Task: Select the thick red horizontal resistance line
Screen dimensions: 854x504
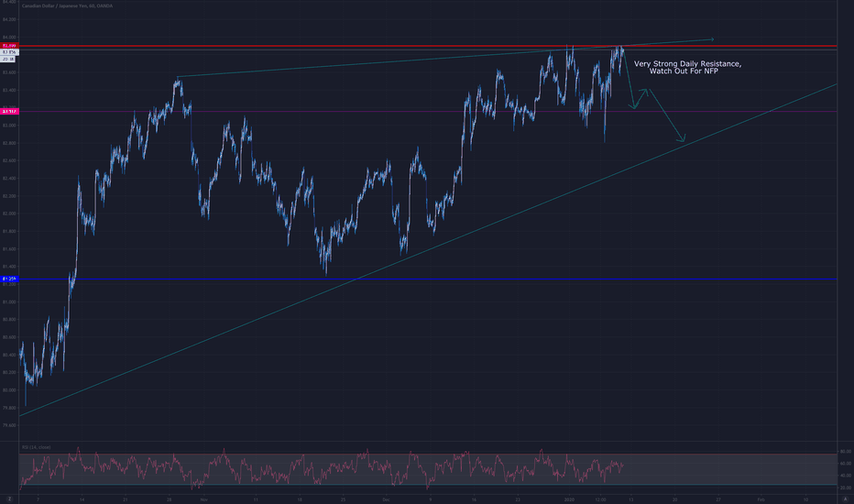Action: tap(367, 45)
